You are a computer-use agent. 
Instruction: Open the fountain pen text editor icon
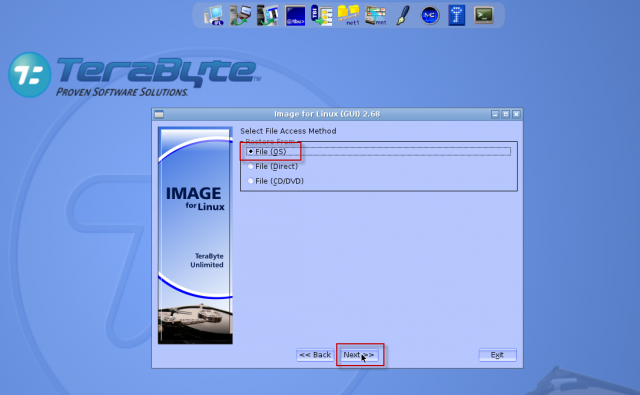(x=403, y=16)
